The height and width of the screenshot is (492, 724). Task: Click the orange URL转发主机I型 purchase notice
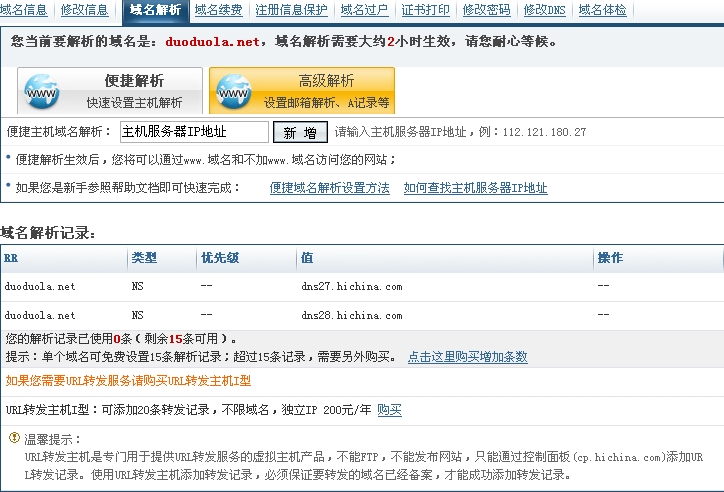128,381
